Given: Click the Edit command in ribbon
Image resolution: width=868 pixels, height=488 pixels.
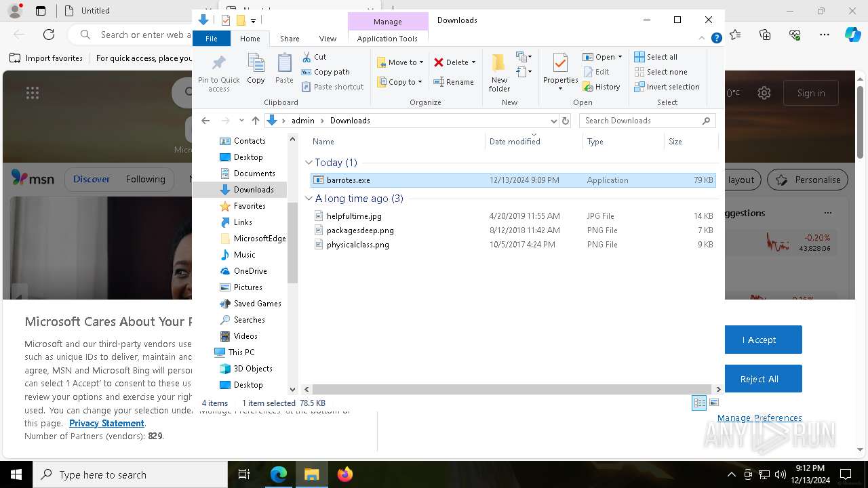Looking at the screenshot, I should [596, 72].
